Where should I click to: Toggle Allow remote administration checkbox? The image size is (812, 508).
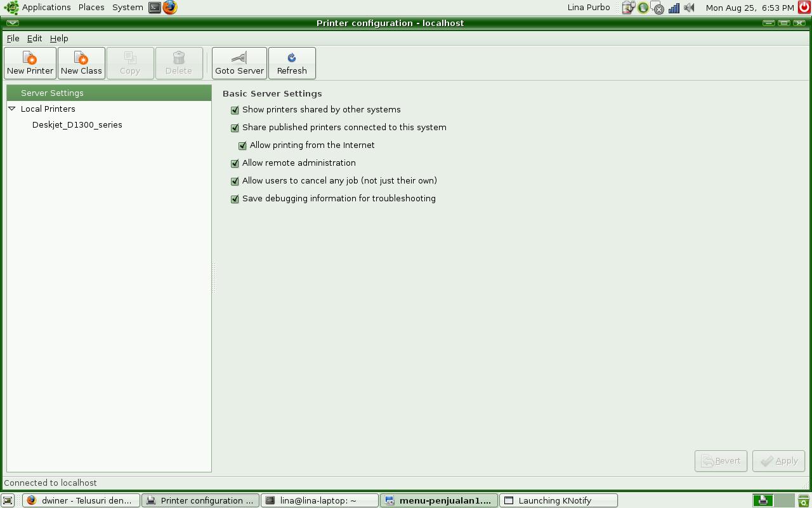[235, 163]
